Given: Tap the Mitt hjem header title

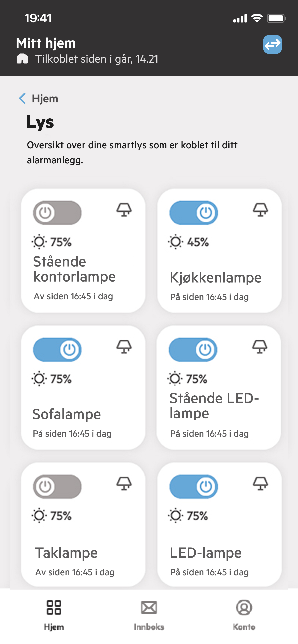Looking at the screenshot, I should click(x=46, y=43).
